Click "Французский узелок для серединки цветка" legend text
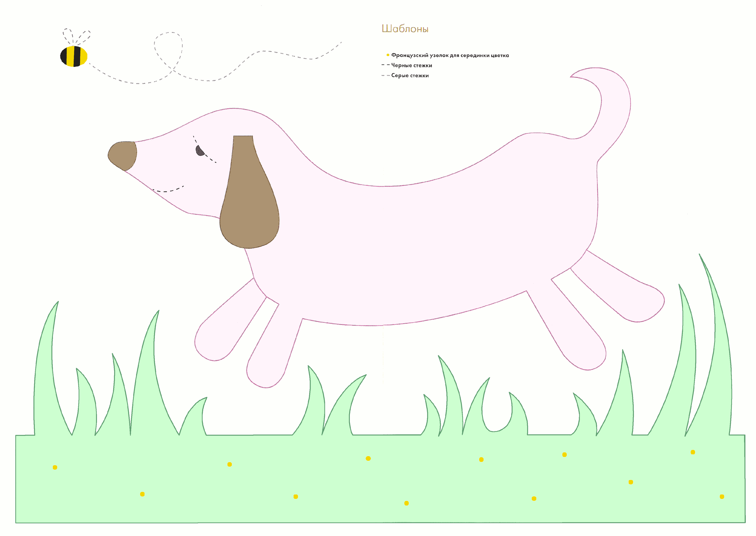This screenshot has width=756, height=536. point(450,55)
